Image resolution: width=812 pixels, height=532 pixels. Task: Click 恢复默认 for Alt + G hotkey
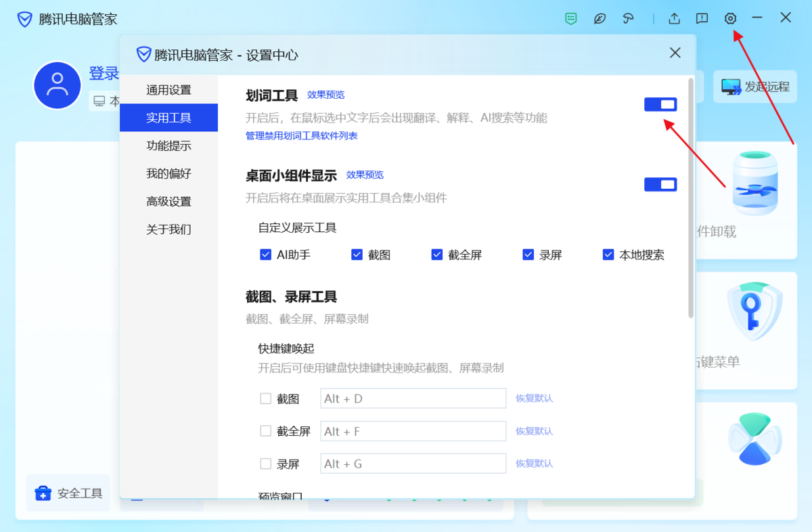tap(534, 463)
